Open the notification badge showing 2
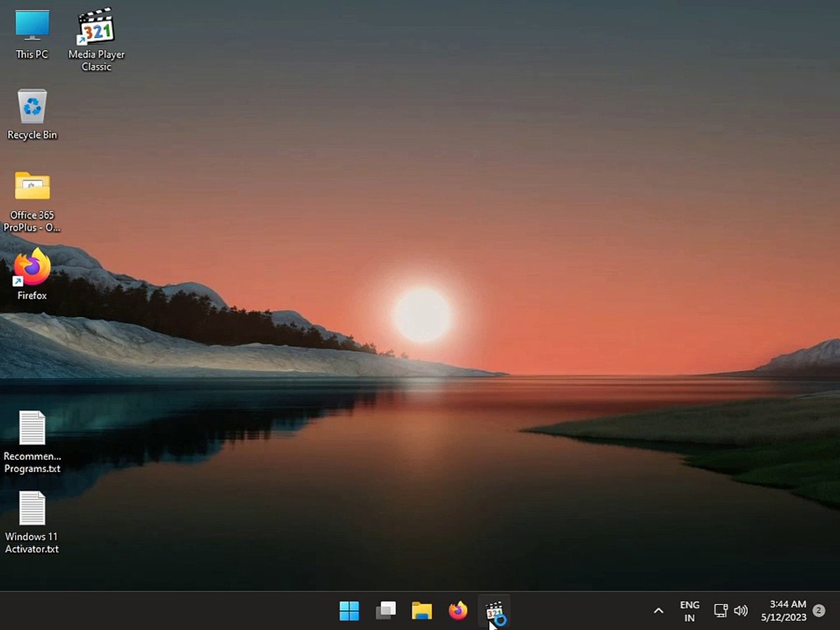 point(819,611)
